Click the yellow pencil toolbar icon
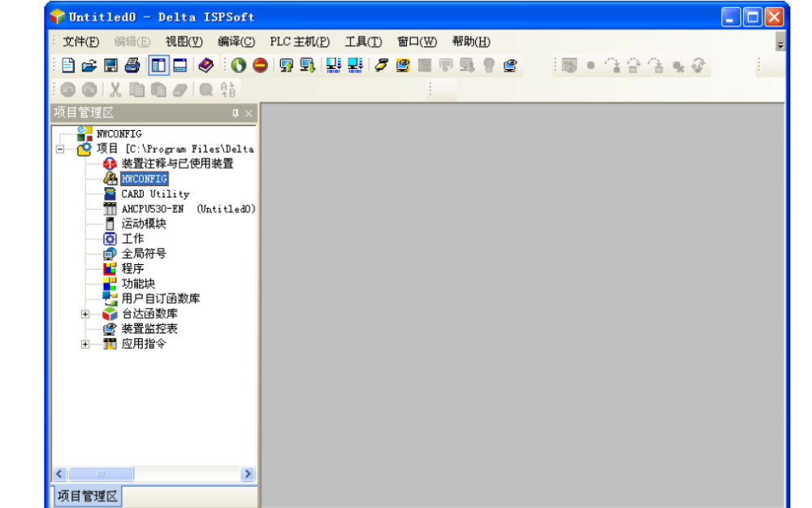Screen dimensions: 812x508 coord(382,65)
